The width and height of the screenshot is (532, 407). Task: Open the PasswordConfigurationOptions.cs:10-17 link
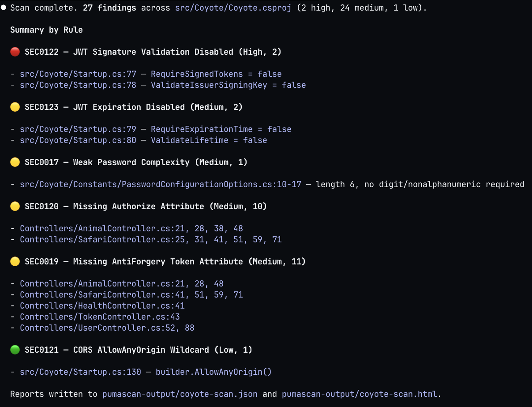pos(161,185)
